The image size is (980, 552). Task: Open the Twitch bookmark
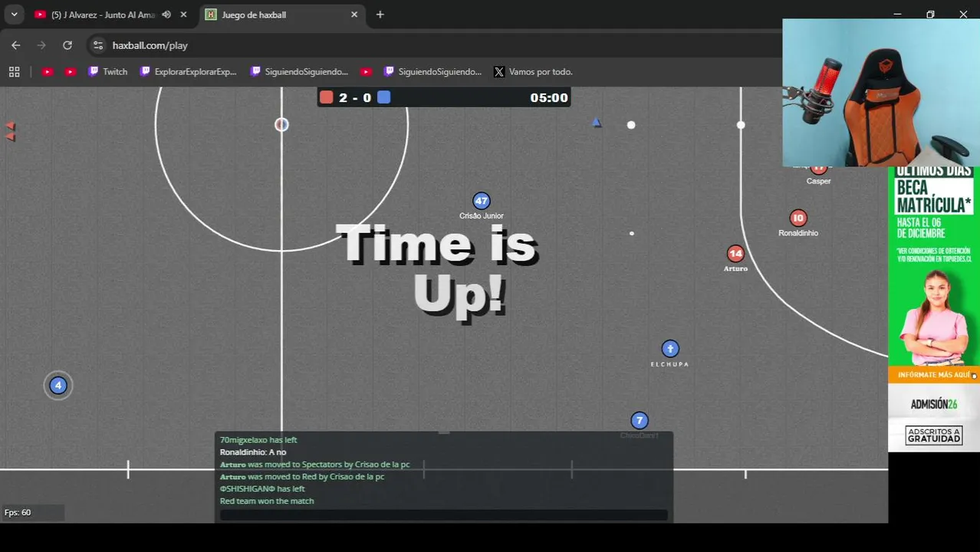(107, 71)
